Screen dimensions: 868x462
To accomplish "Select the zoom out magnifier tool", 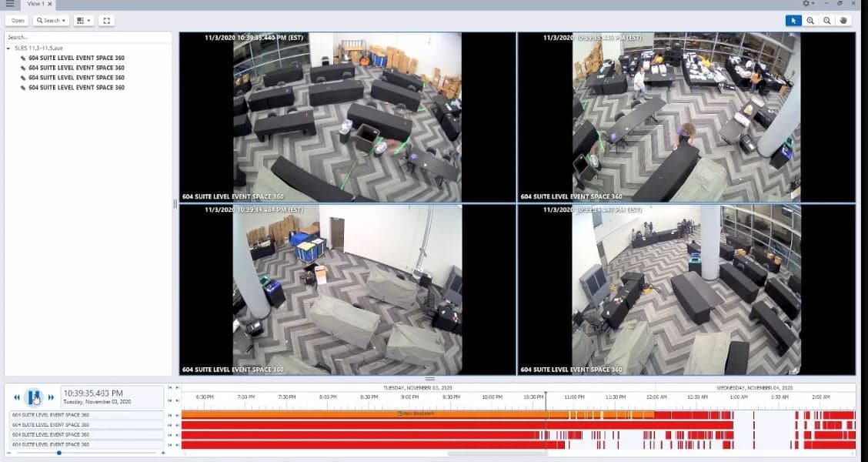I will [x=827, y=21].
